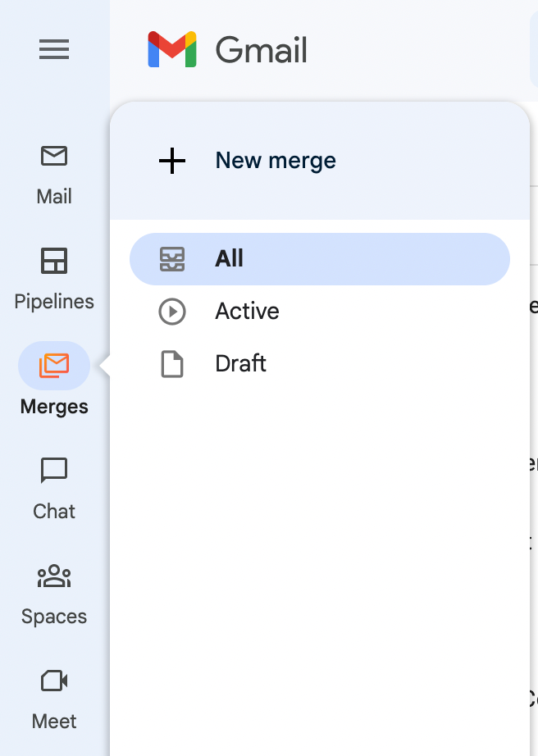Click the Mail label in sidebar
Viewport: 538px width, 756px height.
coord(54,196)
